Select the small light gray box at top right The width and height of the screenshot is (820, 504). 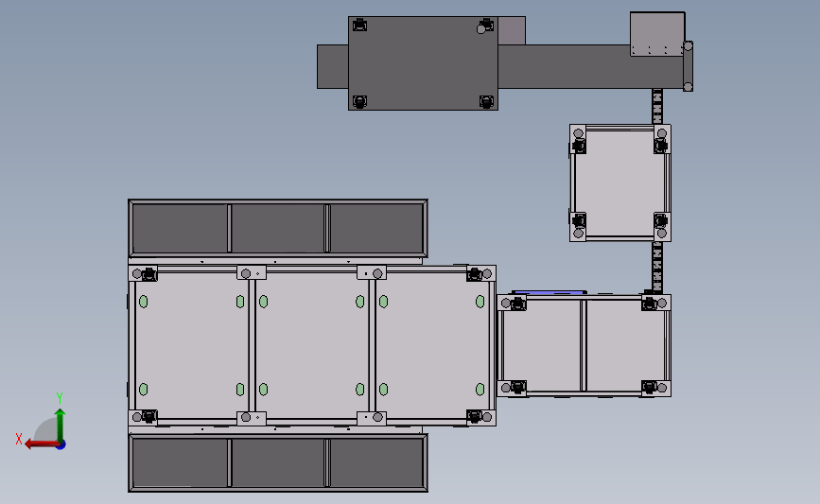point(657,33)
